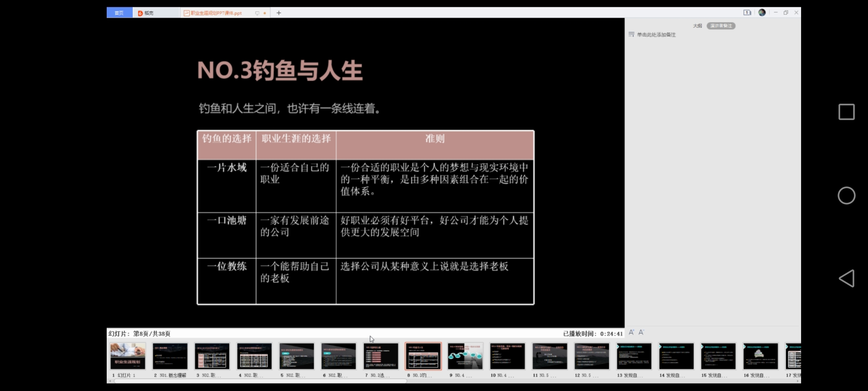Select slide 1 thumbnail 幻灯片 1

coord(128,357)
